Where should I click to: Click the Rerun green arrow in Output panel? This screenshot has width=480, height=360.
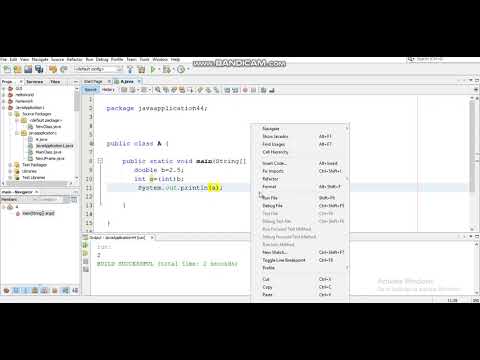pyautogui.click(x=86, y=246)
